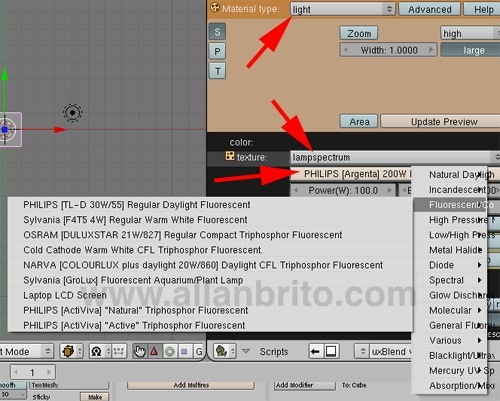Choose PHILIPS TL-D 30W/55 Regular Daylight Fluorescent

pyautogui.click(x=210, y=205)
